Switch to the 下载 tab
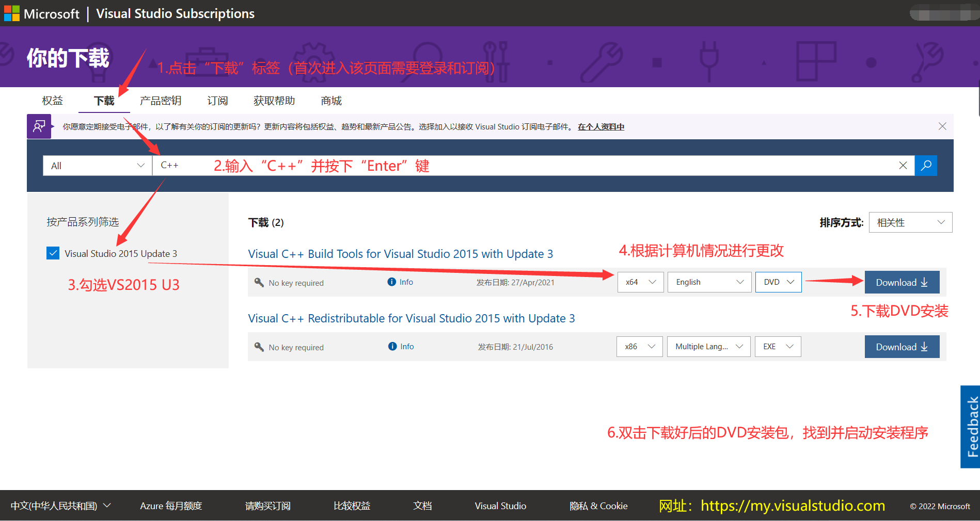This screenshot has height=521, width=980. [x=104, y=101]
